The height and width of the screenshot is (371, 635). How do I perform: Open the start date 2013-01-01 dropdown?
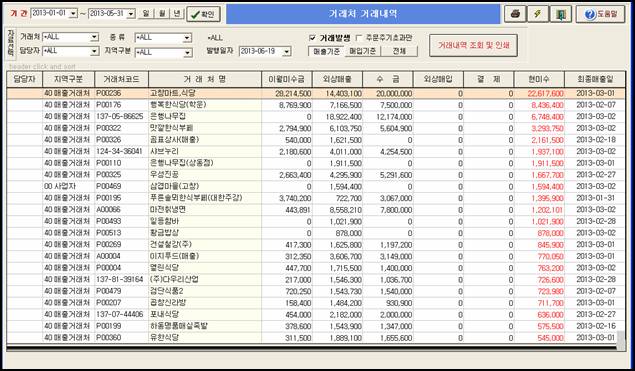(73, 13)
